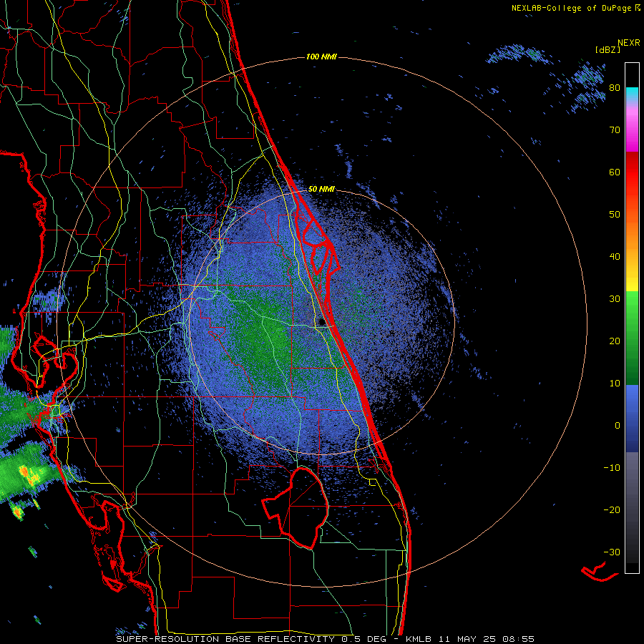Screen dimensions: 644x644
Task: Select the 30 value on the dBZ scale
Action: pos(615,298)
